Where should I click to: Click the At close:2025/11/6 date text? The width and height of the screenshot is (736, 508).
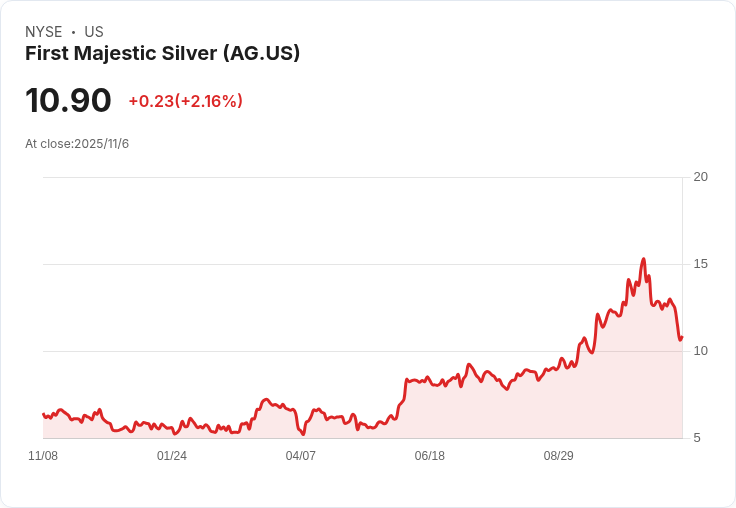pyautogui.click(x=77, y=144)
